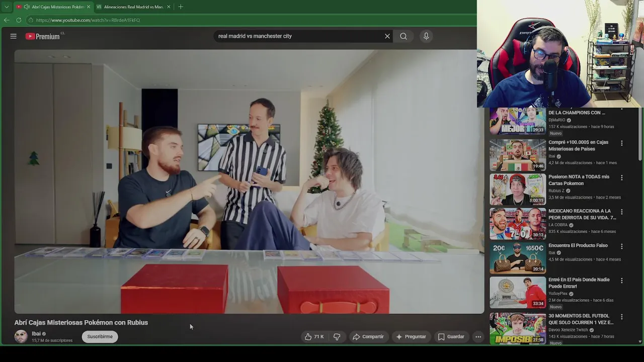Click the title Encuentra El Producto Falso
Screen dimensions: 644x362
click(x=578, y=245)
